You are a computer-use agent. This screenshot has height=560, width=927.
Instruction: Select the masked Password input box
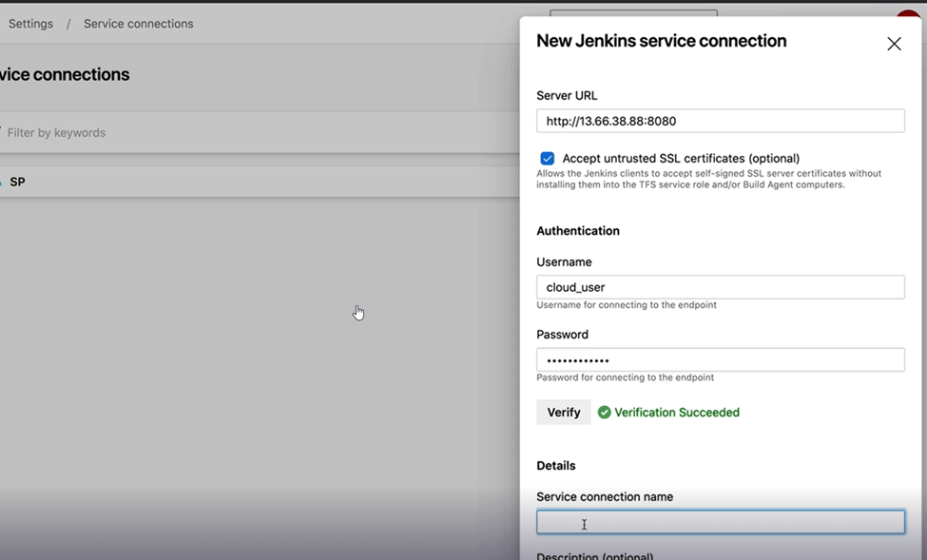coord(720,360)
